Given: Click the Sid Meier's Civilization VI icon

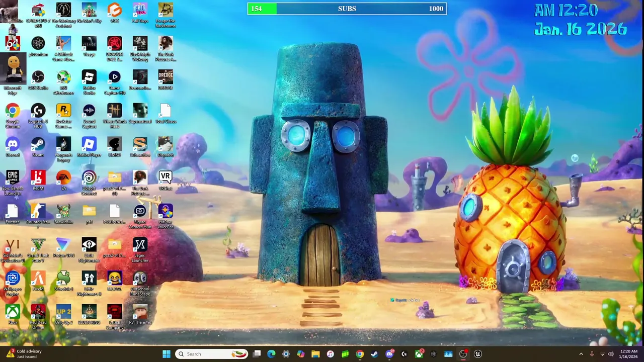Looking at the screenshot, I should point(13,250).
